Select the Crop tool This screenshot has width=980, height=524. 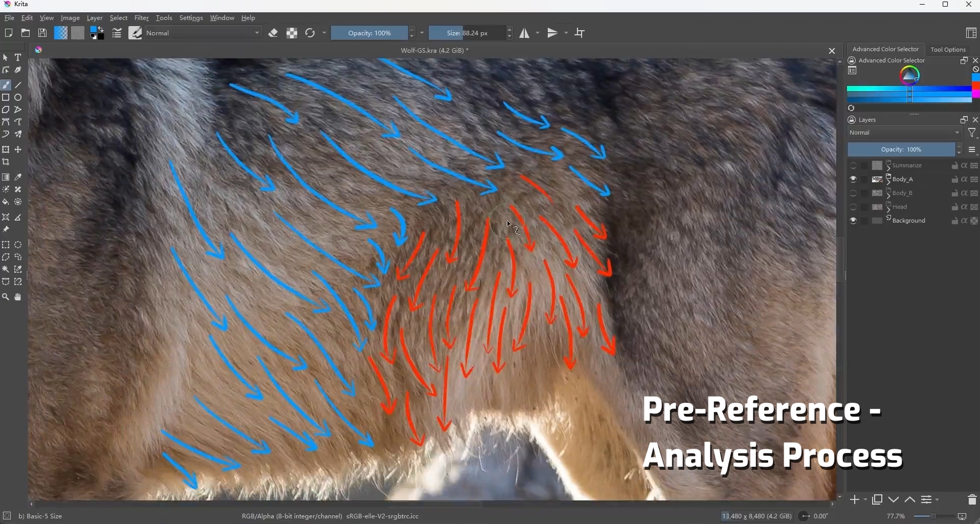coord(6,162)
